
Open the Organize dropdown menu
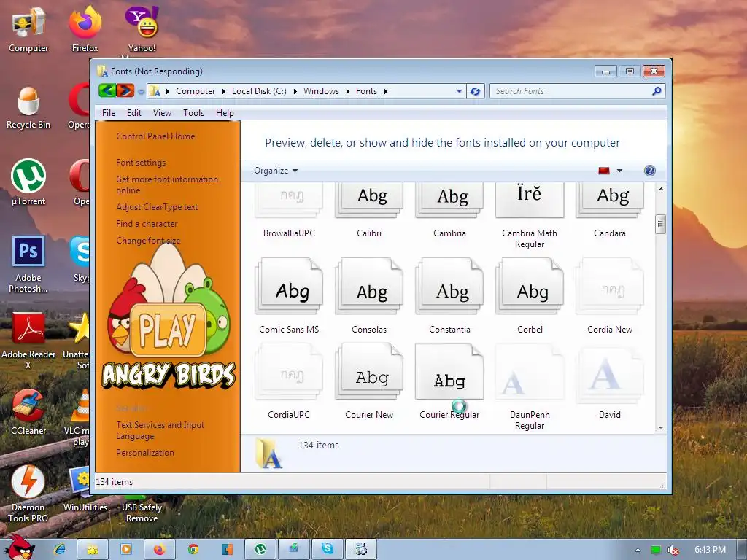276,171
